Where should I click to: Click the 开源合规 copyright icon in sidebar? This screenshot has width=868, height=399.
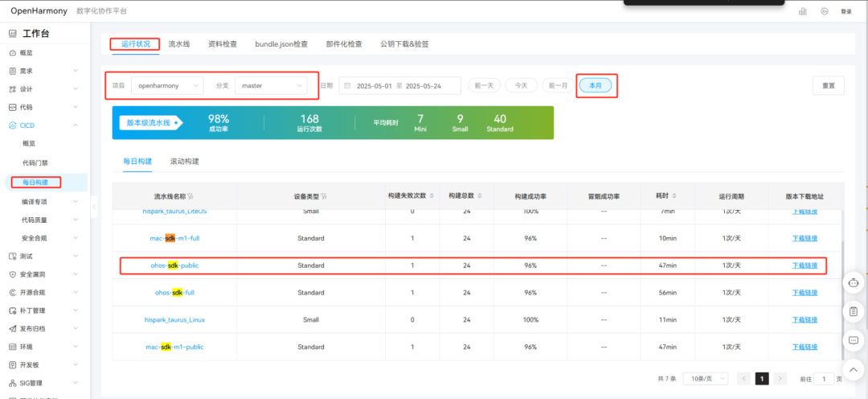12,292
